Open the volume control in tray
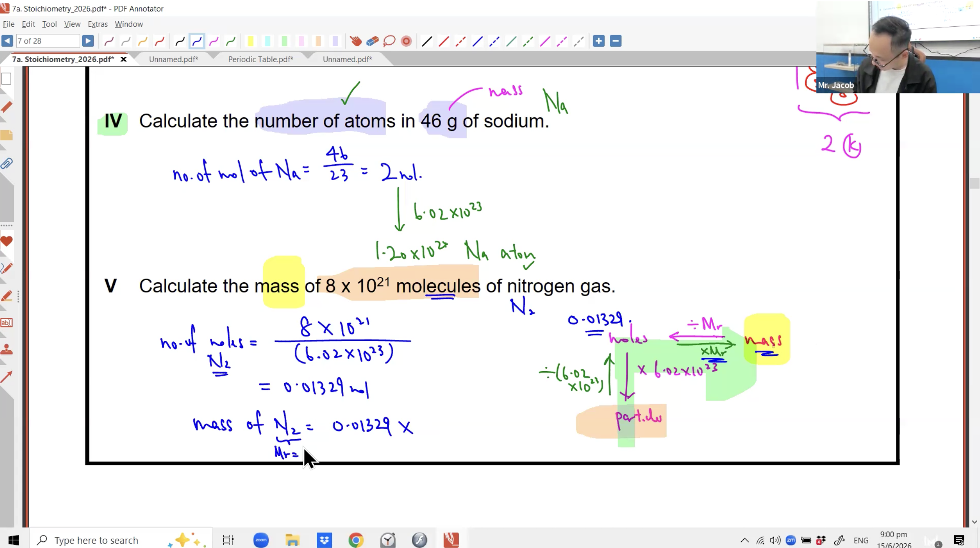Viewport: 980px width, 548px height. [775, 540]
